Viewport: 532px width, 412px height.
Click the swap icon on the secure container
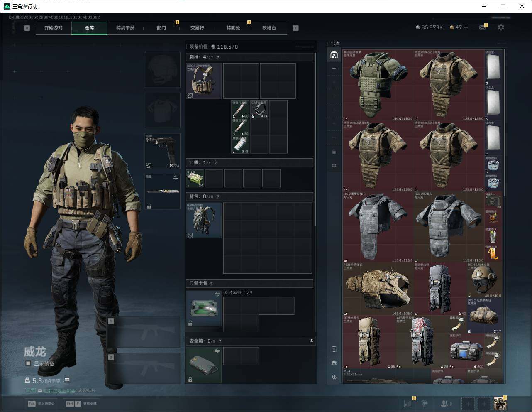coord(217,351)
